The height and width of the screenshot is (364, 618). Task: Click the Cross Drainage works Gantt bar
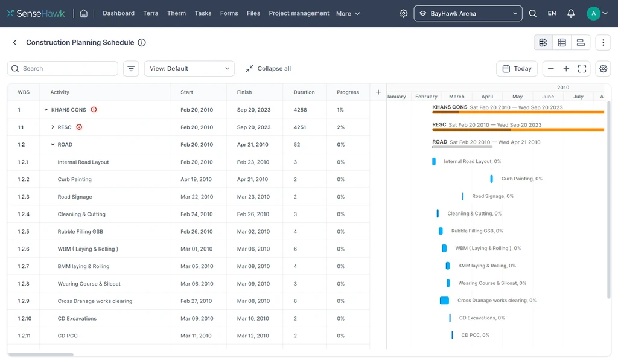tap(444, 301)
